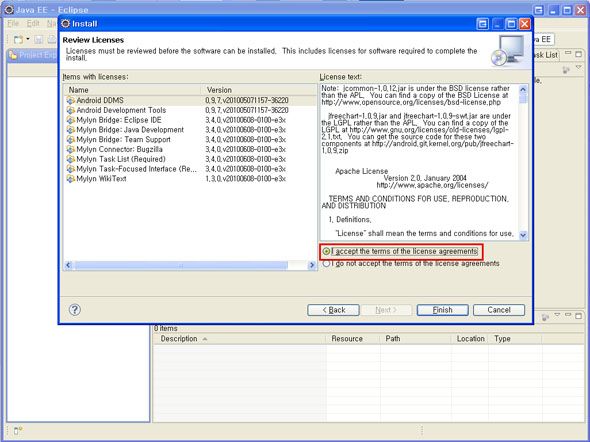
Task: Open the Task List view menu triangle
Action: (x=579, y=67)
